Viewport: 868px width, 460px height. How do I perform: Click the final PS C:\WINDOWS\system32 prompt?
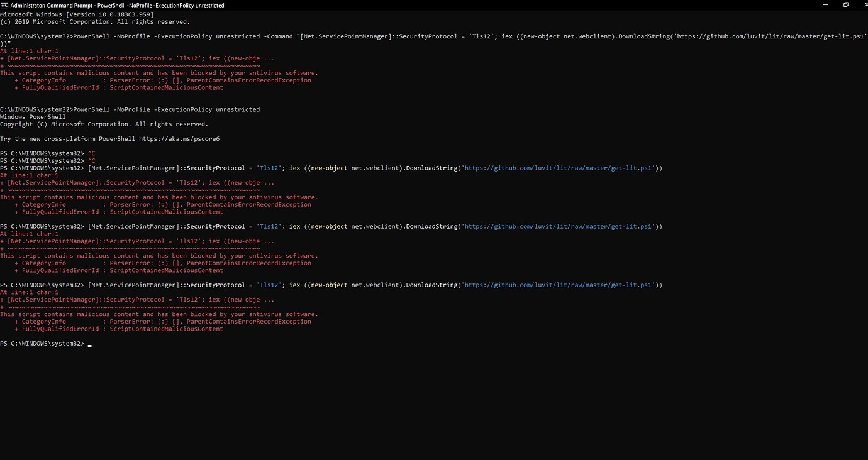click(x=42, y=343)
